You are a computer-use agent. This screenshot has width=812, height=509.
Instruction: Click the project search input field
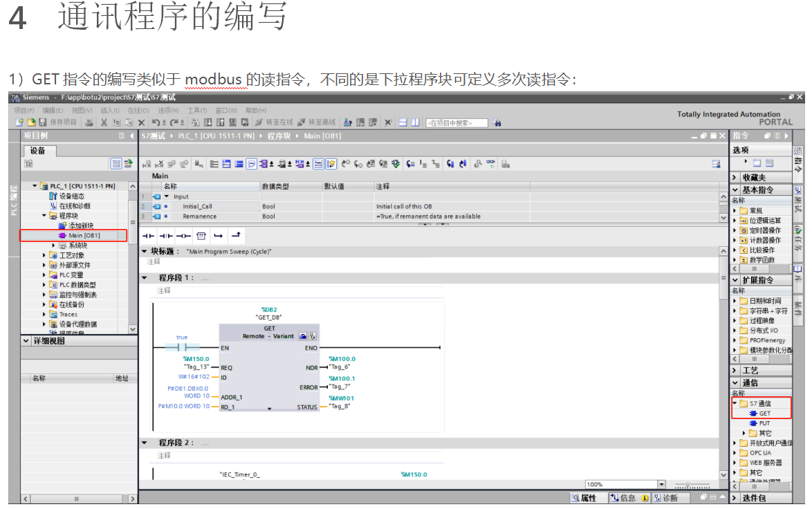[x=456, y=122]
